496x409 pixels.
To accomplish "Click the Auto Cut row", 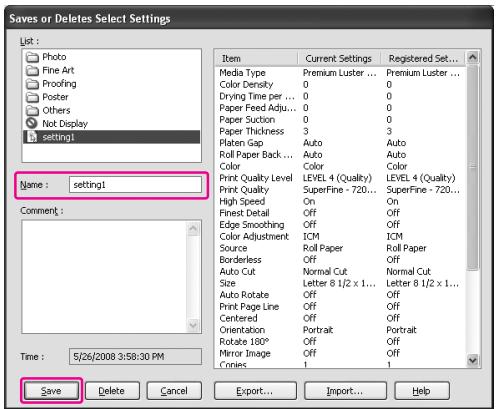I will pyautogui.click(x=340, y=271).
